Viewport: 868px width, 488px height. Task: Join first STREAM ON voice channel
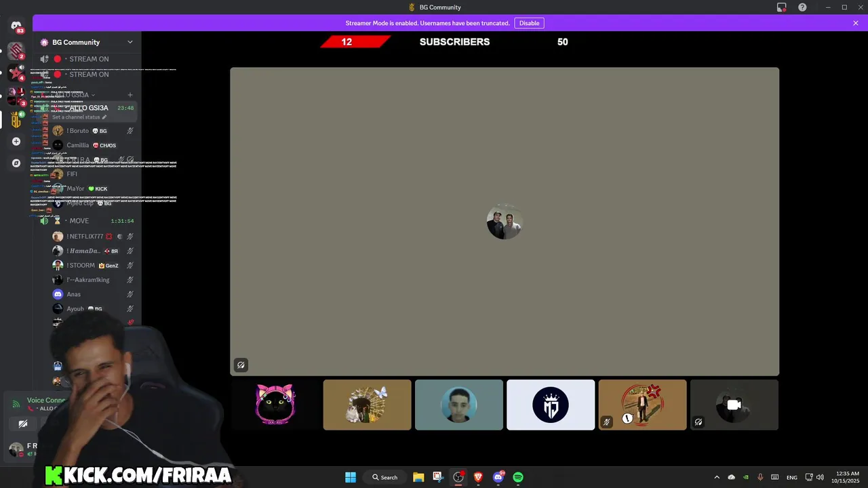click(x=87, y=59)
